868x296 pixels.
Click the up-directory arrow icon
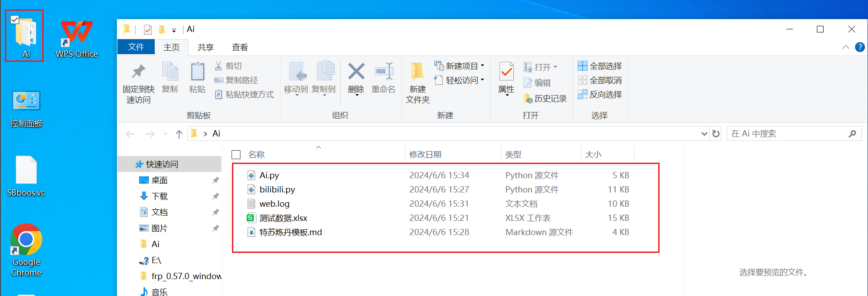click(179, 134)
